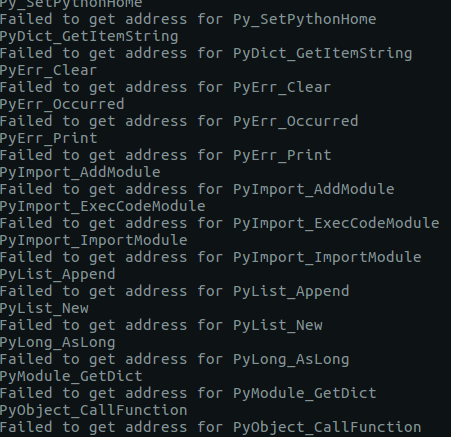Click 'Failed to get address for PyErr_Print'
451x437 pixels.
click(x=166, y=155)
